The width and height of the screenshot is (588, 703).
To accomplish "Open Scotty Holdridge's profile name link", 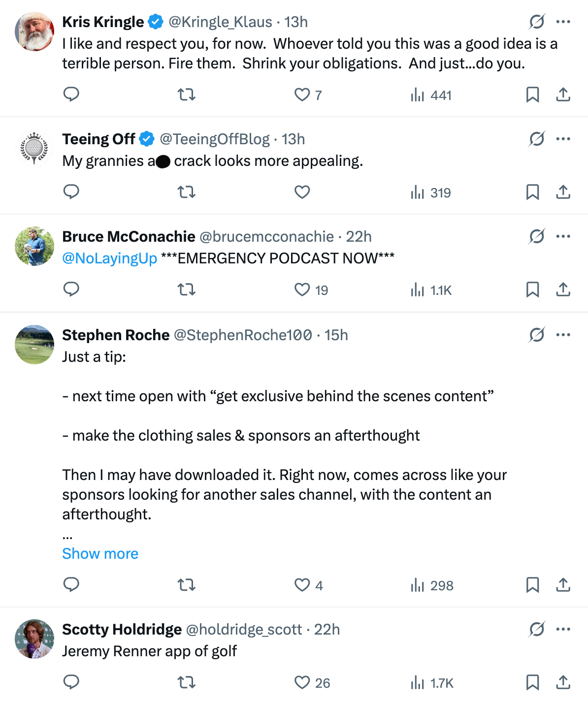I will coord(122,630).
